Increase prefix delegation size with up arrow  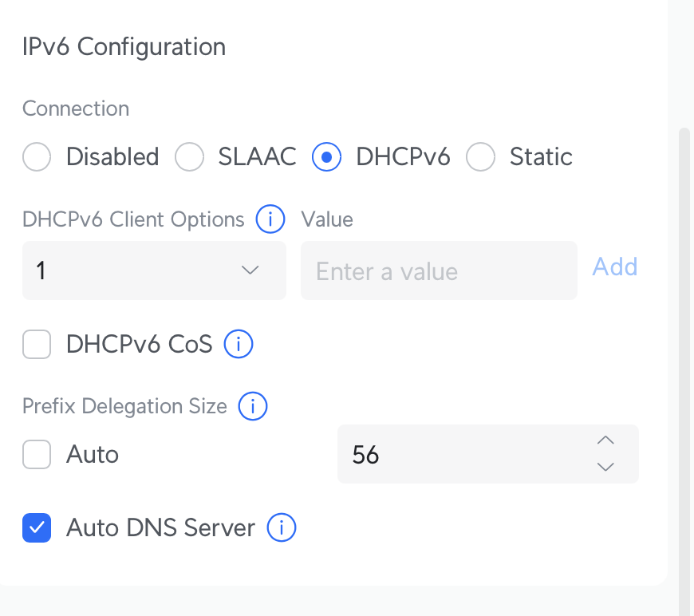click(x=605, y=440)
